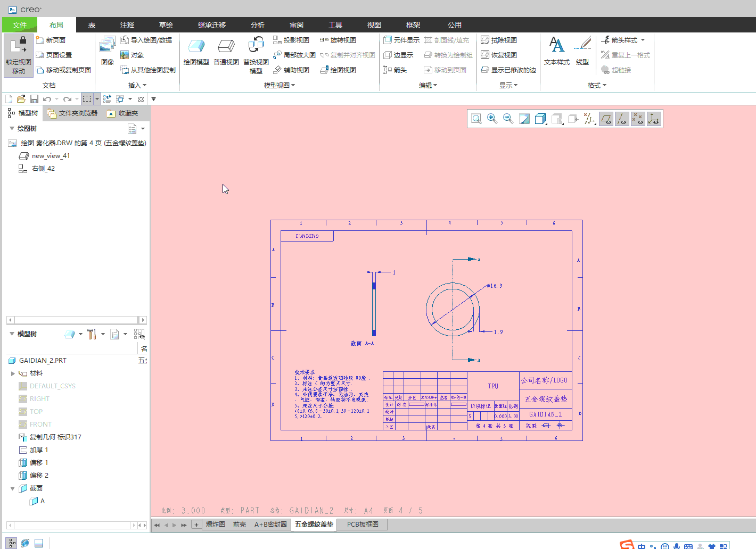Viewport: 756px width, 549px height.
Task: Click the undo arrow icon
Action: (47, 99)
